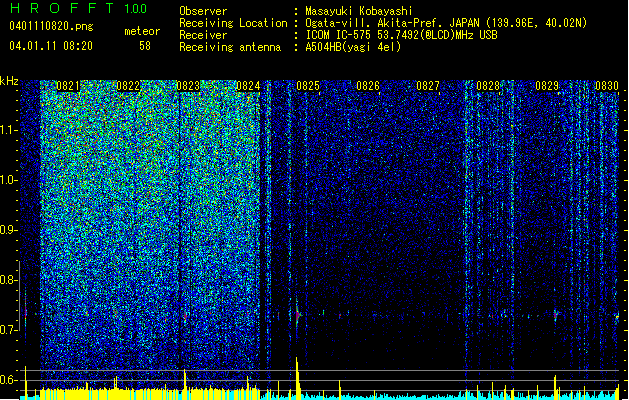Image resolution: width=629 pixels, height=400 pixels.
Task: Click the date stamp 04.01.11 08:20
Action: (x=51, y=46)
